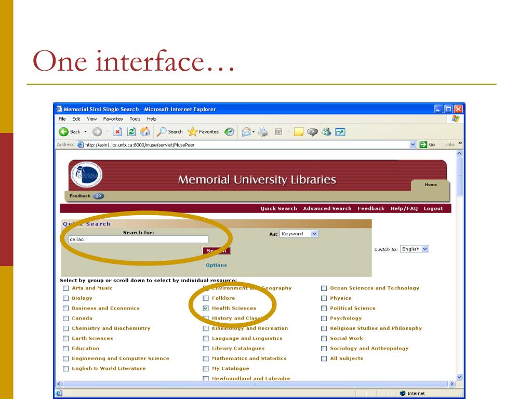Image resolution: width=532 pixels, height=399 pixels.
Task: Click the Political Science label
Action: 353,308
